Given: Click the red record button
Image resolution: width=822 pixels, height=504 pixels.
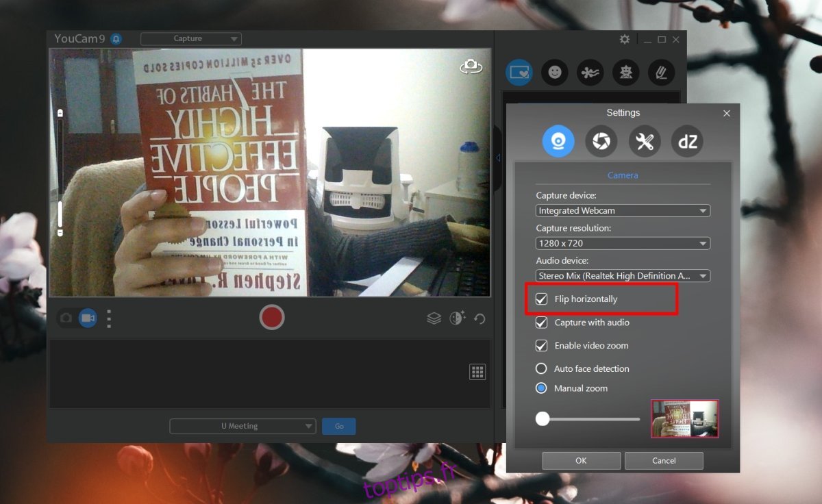Looking at the screenshot, I should point(272,318).
